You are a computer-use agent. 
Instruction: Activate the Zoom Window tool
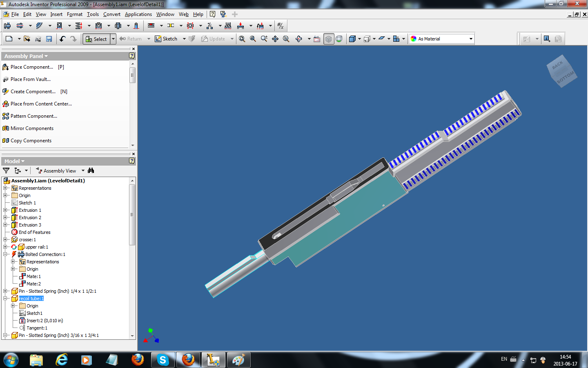coord(253,39)
